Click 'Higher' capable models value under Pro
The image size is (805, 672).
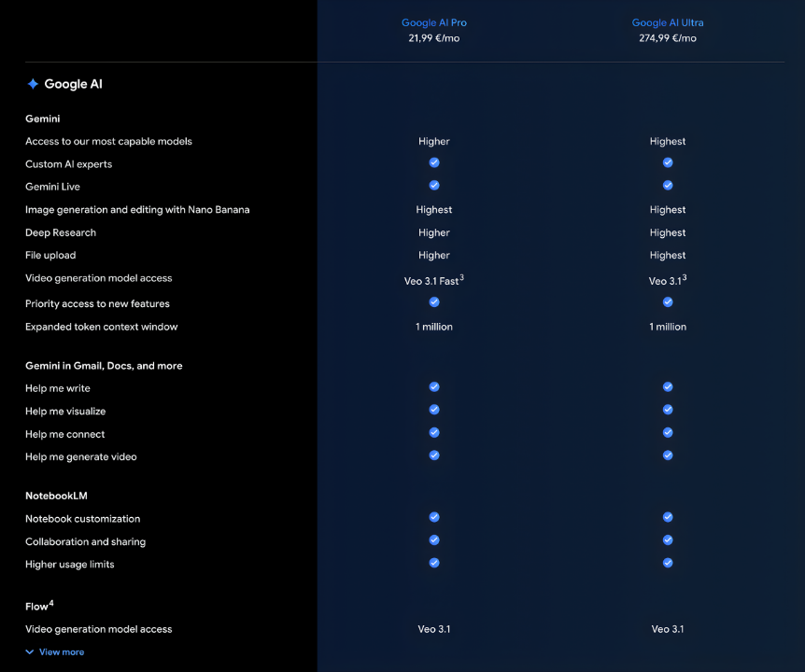[x=434, y=141]
